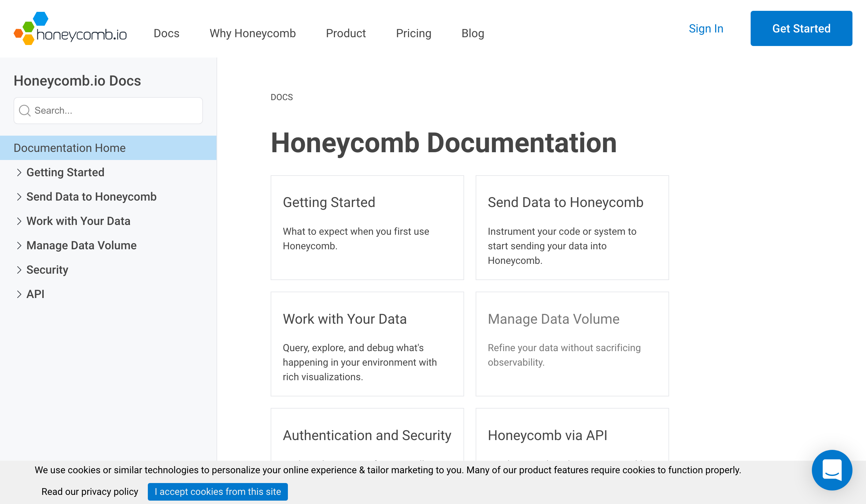Click the Honeycomb.io Docs sidebar title
Screen dimensions: 866x504
(x=77, y=81)
